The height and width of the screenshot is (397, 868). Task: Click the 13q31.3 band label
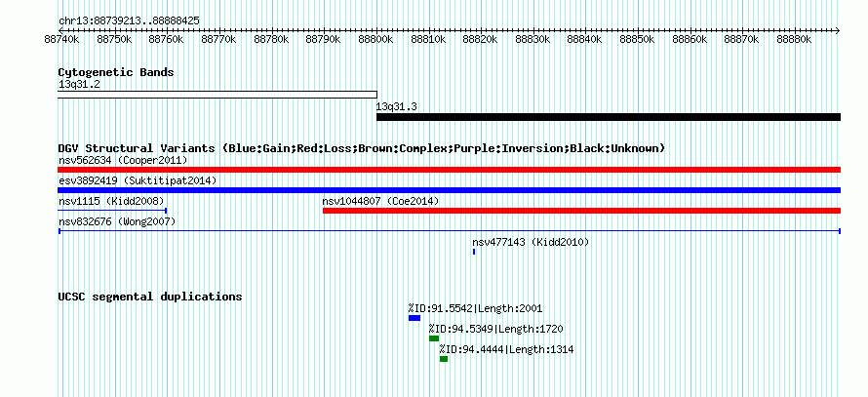click(x=396, y=107)
